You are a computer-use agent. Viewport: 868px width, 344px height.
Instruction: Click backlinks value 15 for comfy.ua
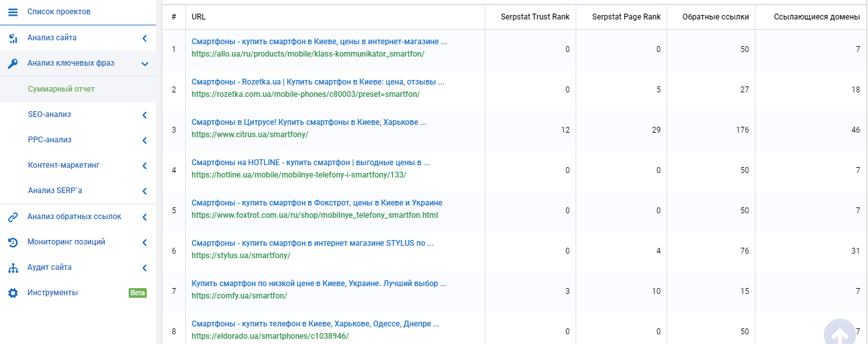click(745, 291)
